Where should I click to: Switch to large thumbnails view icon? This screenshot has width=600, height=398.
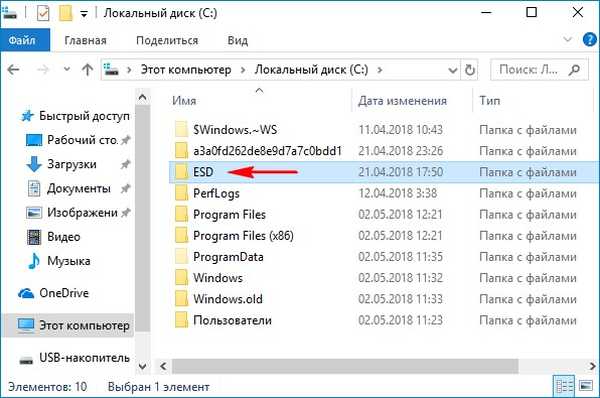pyautogui.click(x=586, y=386)
